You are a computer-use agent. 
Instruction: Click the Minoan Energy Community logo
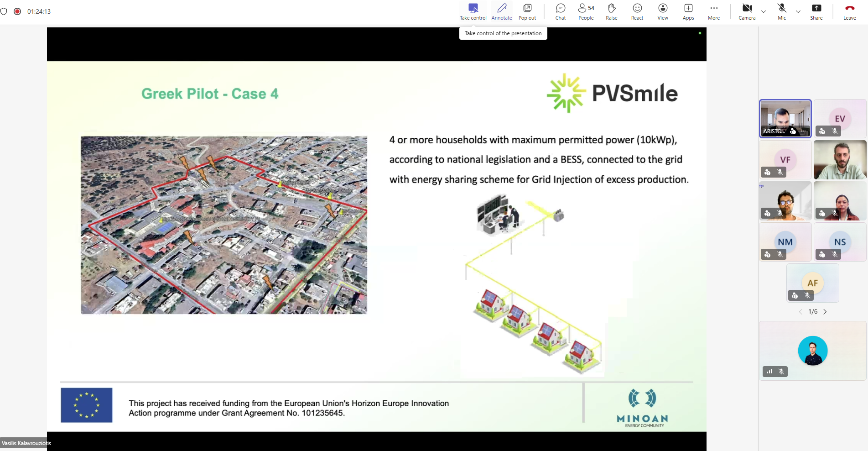(642, 408)
